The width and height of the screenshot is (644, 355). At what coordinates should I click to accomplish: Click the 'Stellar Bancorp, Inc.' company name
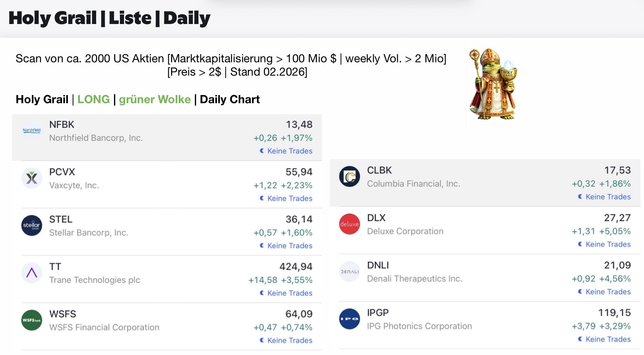[x=89, y=233]
